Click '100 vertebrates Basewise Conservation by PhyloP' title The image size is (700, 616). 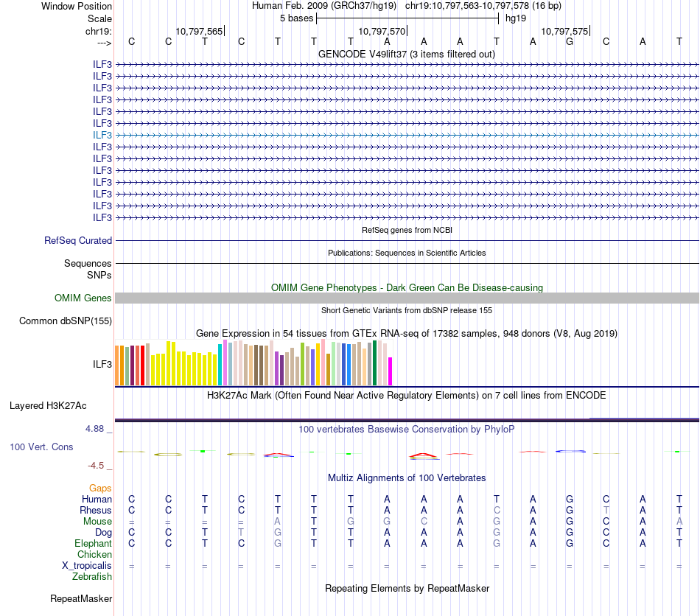(407, 430)
